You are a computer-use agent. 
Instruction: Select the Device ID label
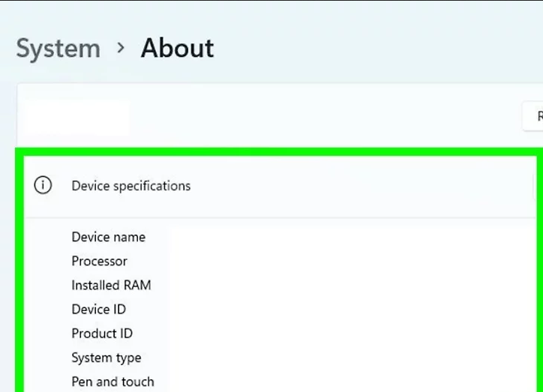[x=99, y=310]
